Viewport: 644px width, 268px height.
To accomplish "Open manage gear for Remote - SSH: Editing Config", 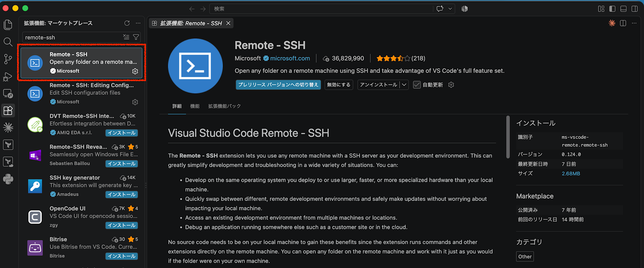I will pos(135,102).
